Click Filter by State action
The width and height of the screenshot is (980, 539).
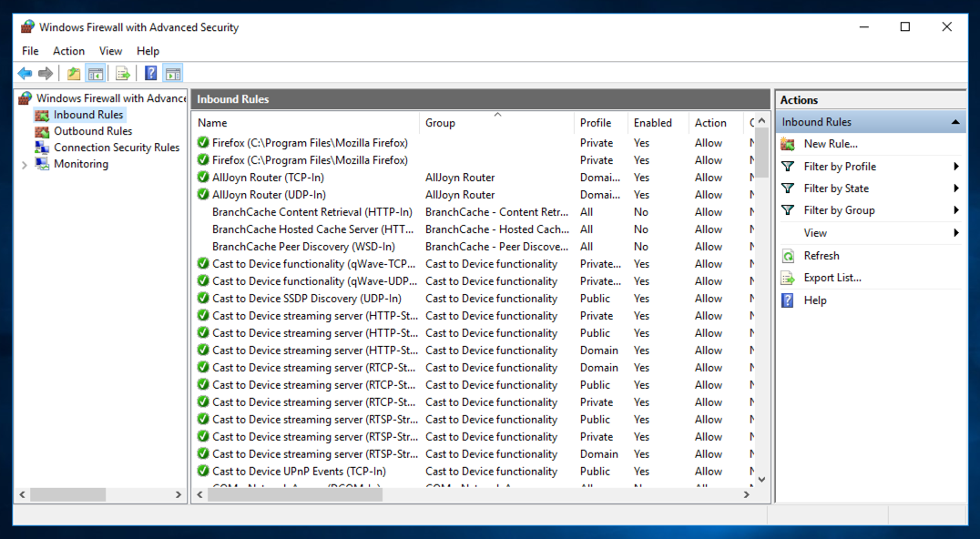pyautogui.click(x=836, y=188)
